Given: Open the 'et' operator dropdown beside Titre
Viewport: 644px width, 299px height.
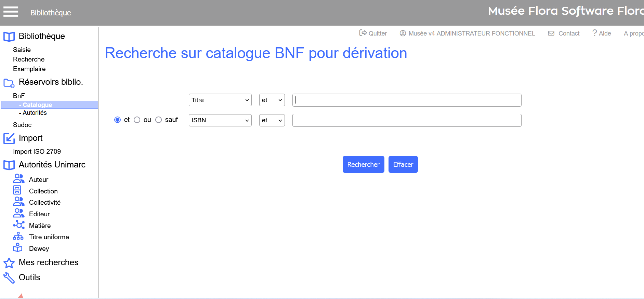Looking at the screenshot, I should [272, 100].
